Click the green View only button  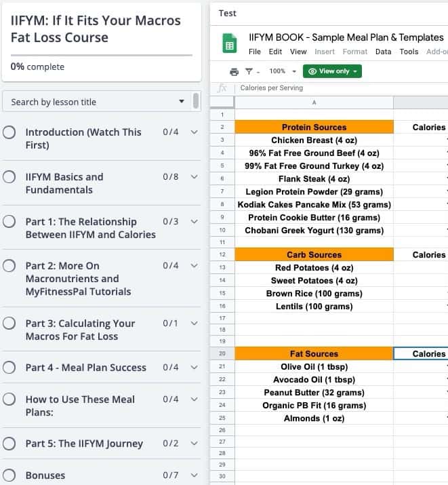pos(332,71)
